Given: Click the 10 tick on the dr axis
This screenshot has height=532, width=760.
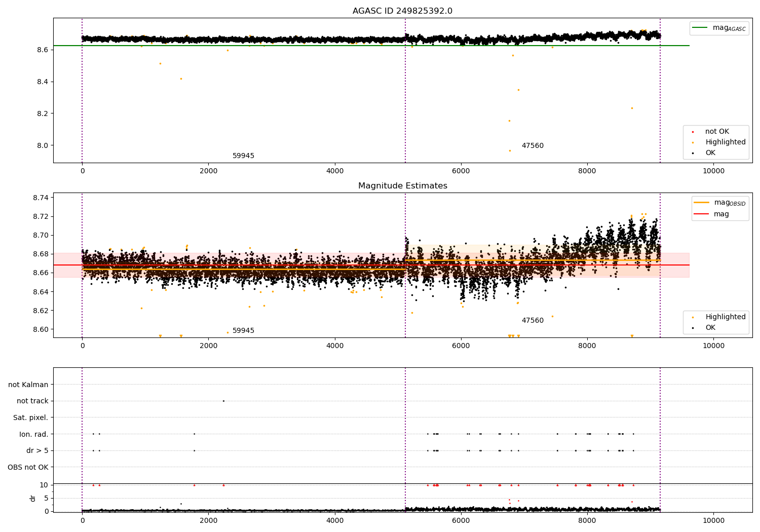Looking at the screenshot, I should coord(44,485).
